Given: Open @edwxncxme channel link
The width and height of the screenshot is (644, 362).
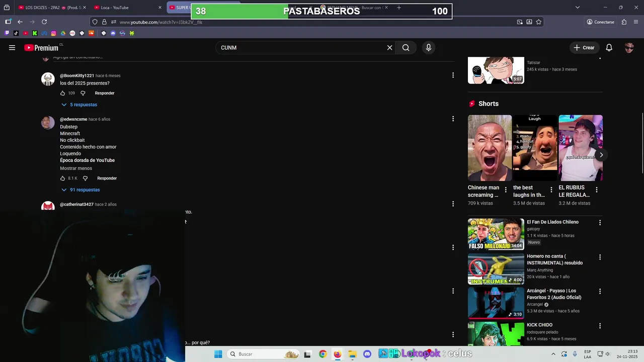Looking at the screenshot, I should click(x=73, y=120).
